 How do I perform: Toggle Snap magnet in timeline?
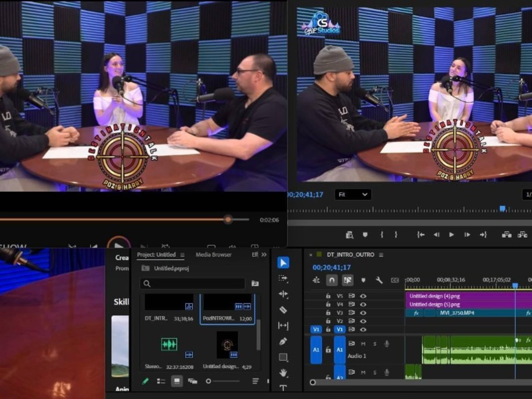click(x=332, y=280)
